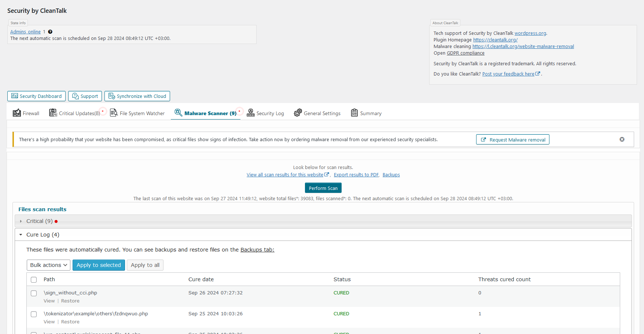644x334 pixels.
Task: Click CURED status of sign_without_cci.php
Action: [x=341, y=293]
